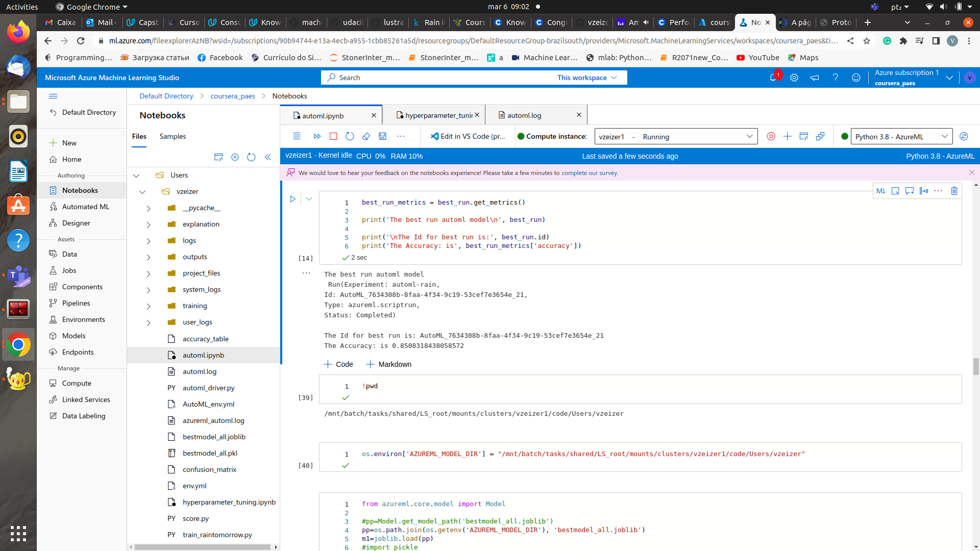Click the complete our survey link
The image size is (980, 551).
[x=590, y=173]
